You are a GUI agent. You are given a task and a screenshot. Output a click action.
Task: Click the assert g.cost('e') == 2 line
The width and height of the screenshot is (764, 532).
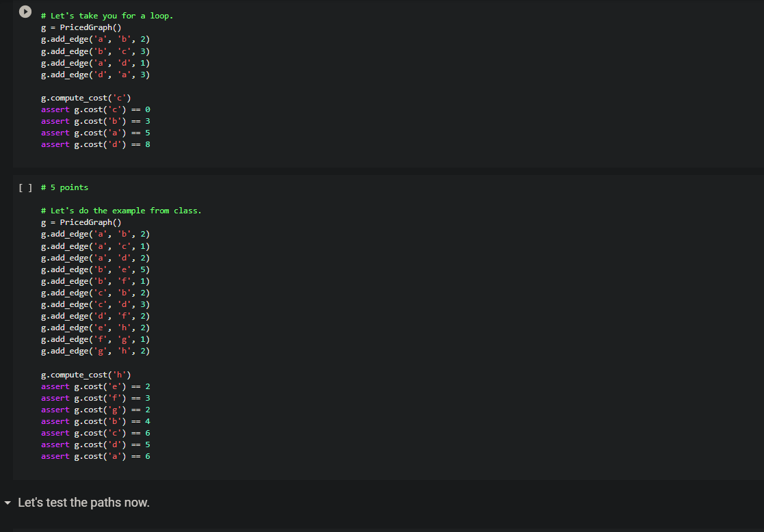click(x=95, y=386)
